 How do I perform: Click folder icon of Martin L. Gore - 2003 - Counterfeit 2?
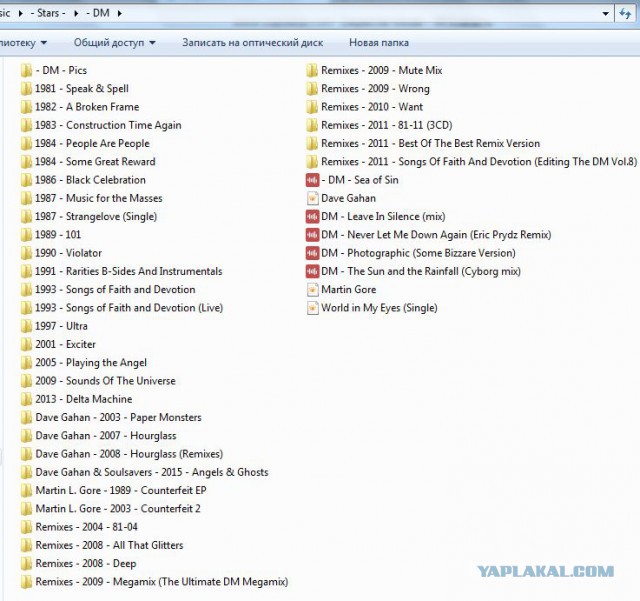(x=26, y=509)
